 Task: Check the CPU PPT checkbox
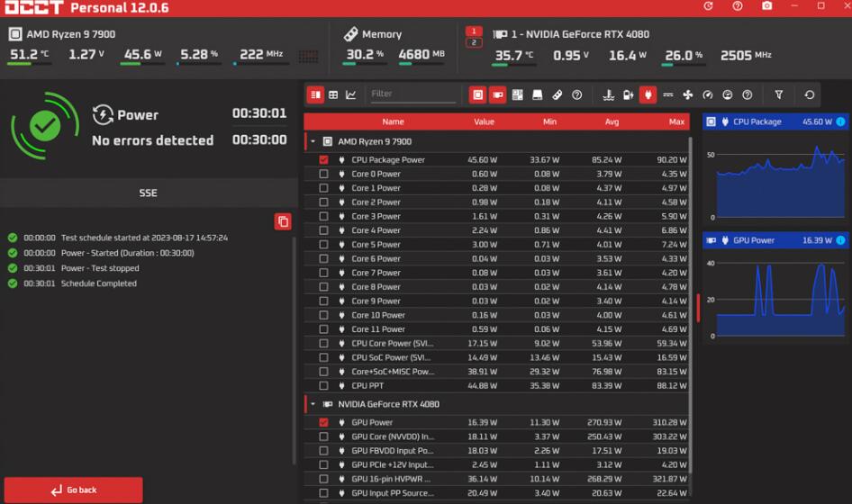point(324,385)
